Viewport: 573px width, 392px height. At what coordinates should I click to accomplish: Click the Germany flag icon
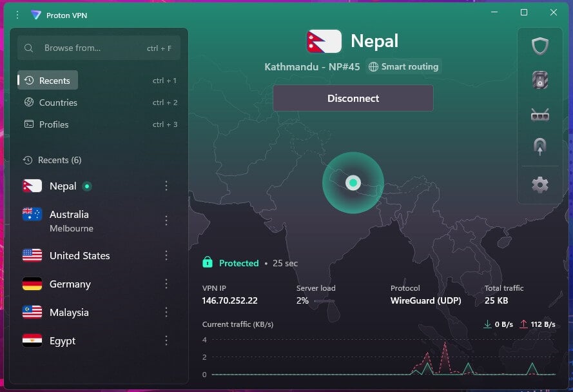tap(32, 284)
